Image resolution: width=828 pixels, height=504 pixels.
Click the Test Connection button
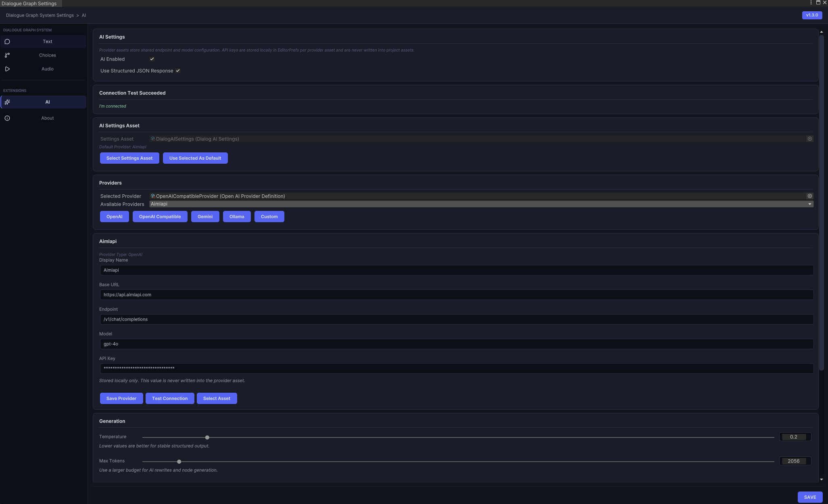tap(170, 398)
